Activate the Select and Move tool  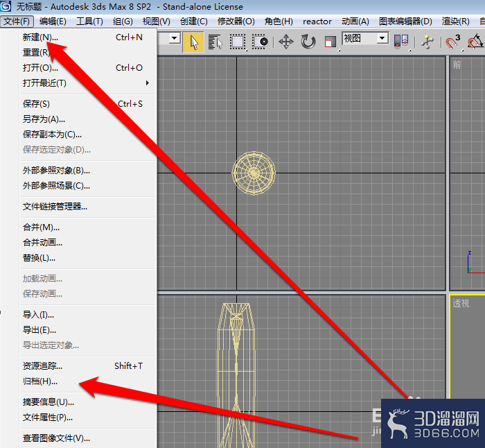point(285,42)
